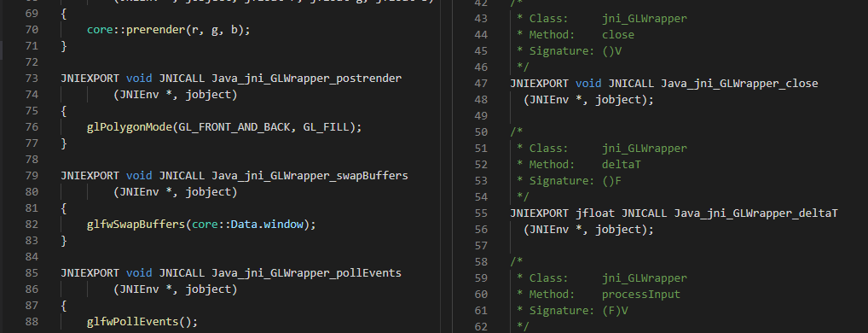Click the vertical divider between editor panes
This screenshot has width=868, height=333.
441,166
